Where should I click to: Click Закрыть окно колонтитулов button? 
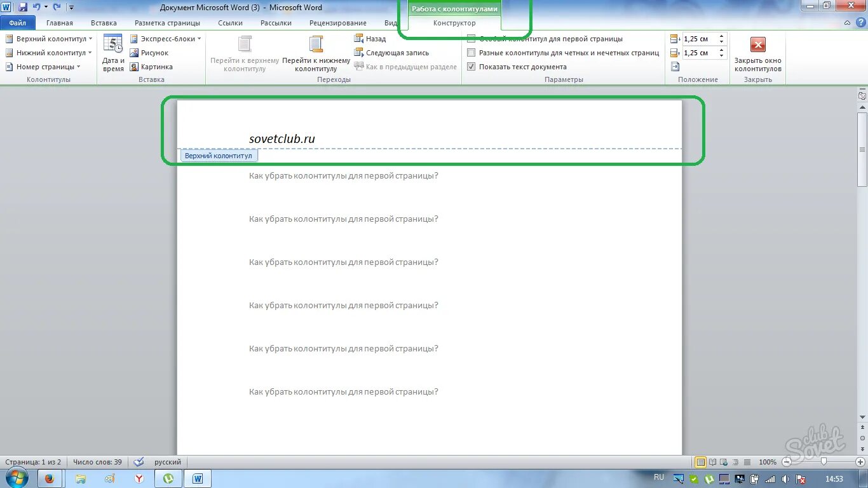click(x=757, y=53)
